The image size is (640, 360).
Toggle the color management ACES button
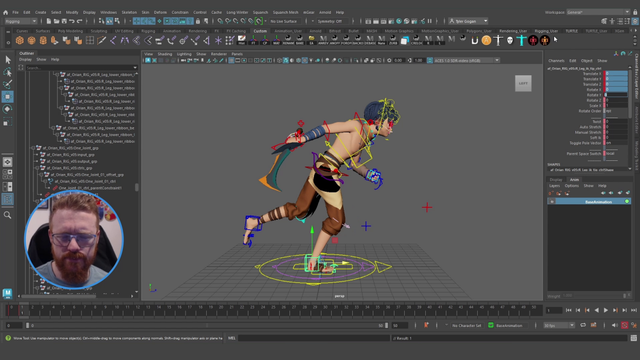[430, 60]
